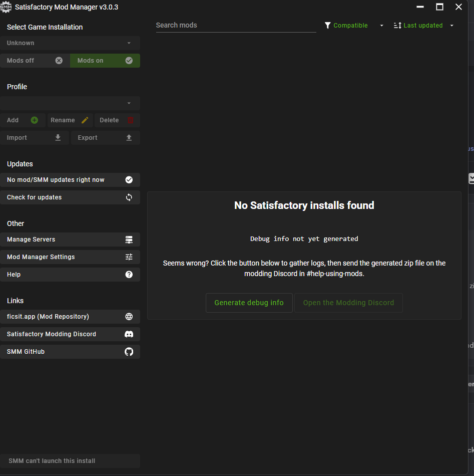This screenshot has height=476, width=474.
Task: Open the empty Profile dropdown
Action: click(x=70, y=103)
